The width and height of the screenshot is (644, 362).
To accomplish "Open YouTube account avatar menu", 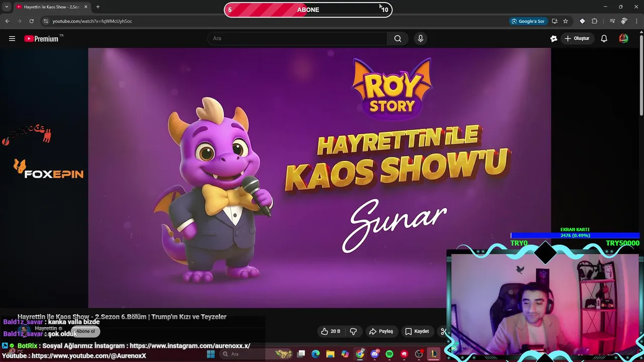I will tap(623, 39).
